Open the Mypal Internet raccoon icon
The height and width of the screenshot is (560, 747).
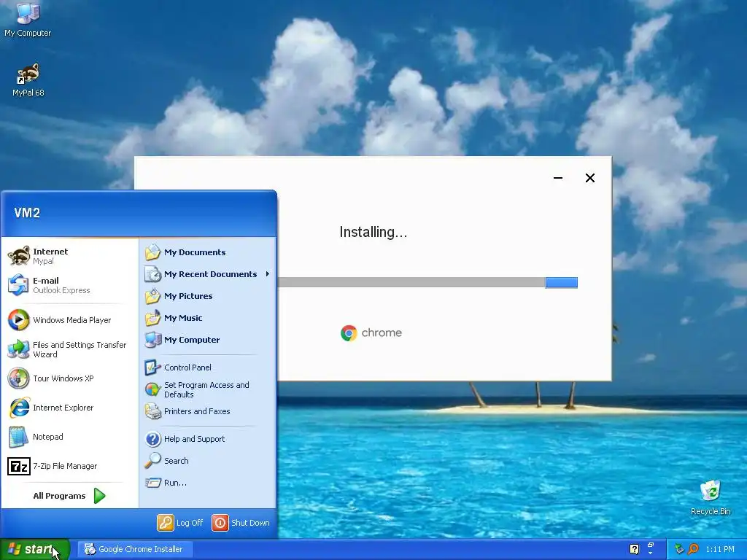(x=18, y=256)
